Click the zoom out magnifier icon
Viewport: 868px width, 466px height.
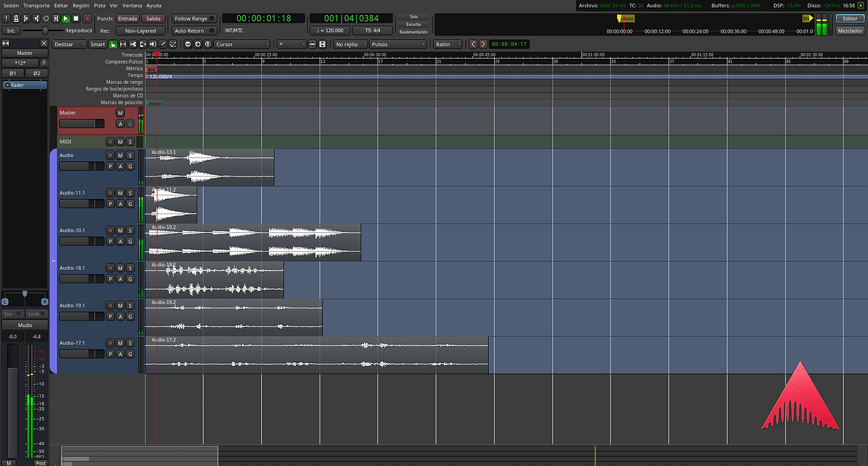(x=187, y=44)
